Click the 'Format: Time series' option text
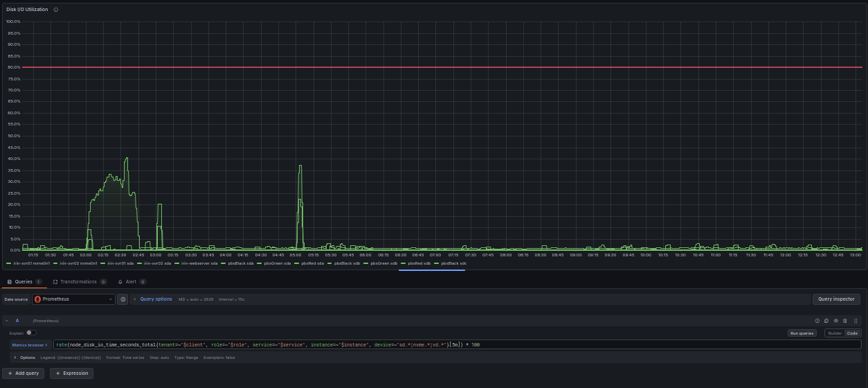This screenshot has height=388, width=868. click(125, 358)
